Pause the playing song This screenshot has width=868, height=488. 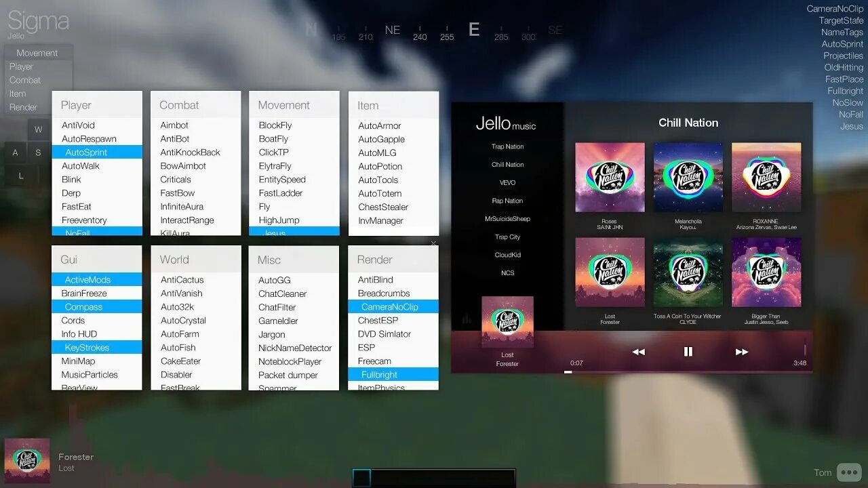click(x=688, y=352)
